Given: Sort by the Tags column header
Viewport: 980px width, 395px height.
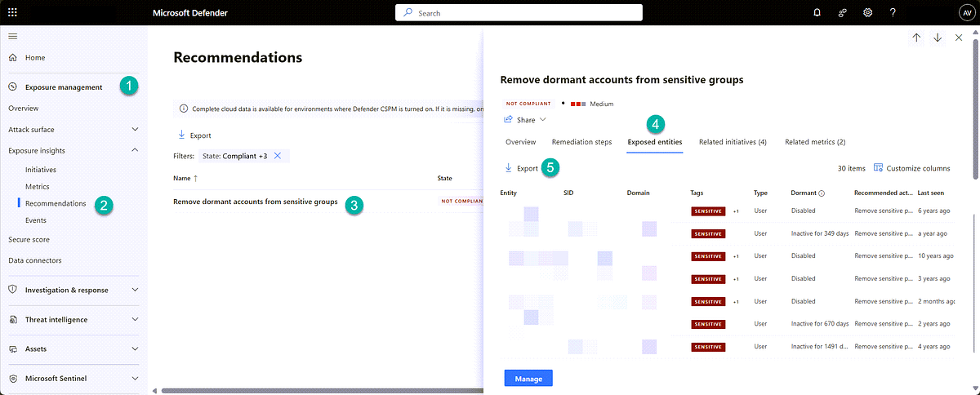Looking at the screenshot, I should (x=697, y=193).
